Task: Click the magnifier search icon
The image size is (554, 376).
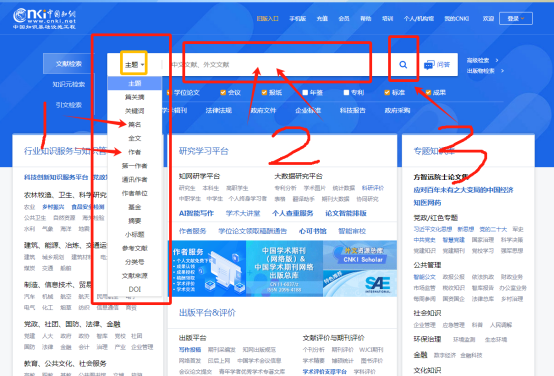Action: pos(403,65)
